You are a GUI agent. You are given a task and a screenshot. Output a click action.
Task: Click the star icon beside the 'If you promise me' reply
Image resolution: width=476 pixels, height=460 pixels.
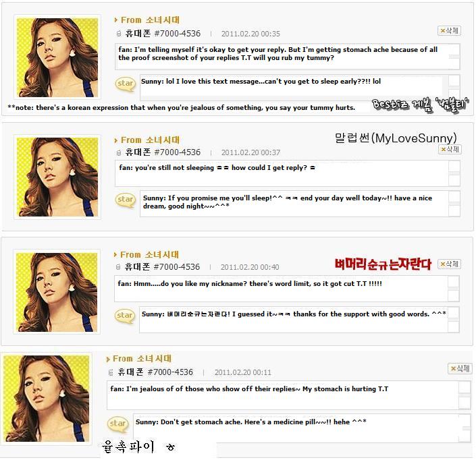pyautogui.click(x=125, y=200)
